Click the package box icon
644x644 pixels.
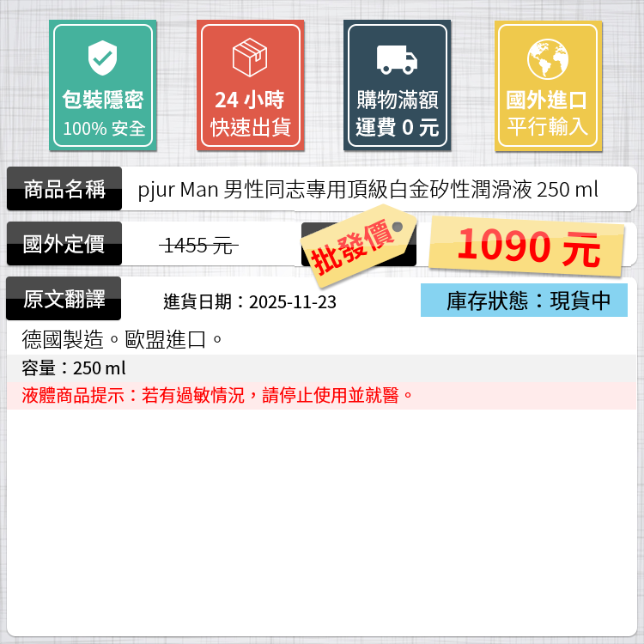point(250,58)
